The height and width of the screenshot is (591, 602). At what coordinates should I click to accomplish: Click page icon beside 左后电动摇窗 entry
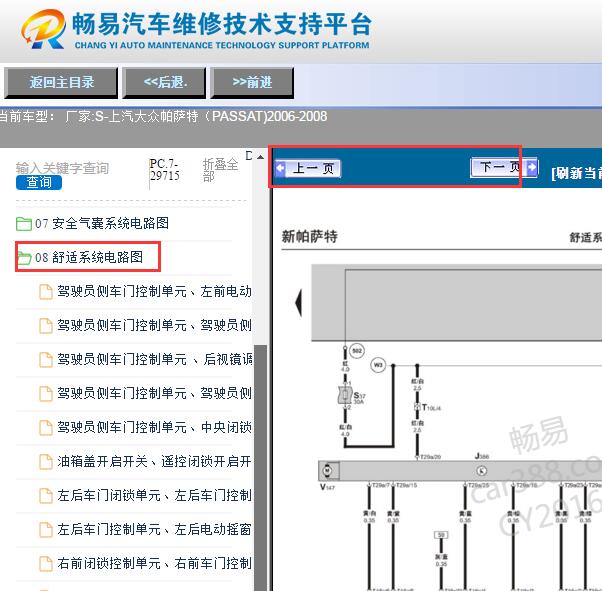click(x=45, y=529)
